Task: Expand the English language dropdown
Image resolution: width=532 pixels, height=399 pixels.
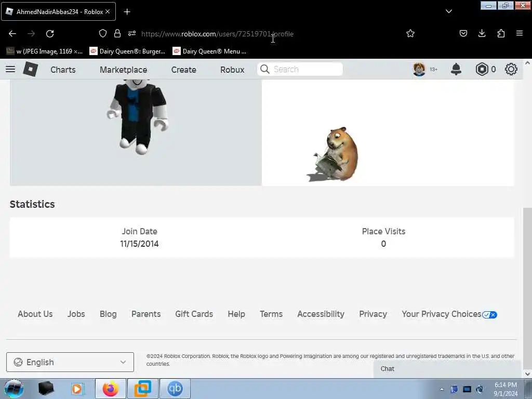Action: [x=70, y=362]
